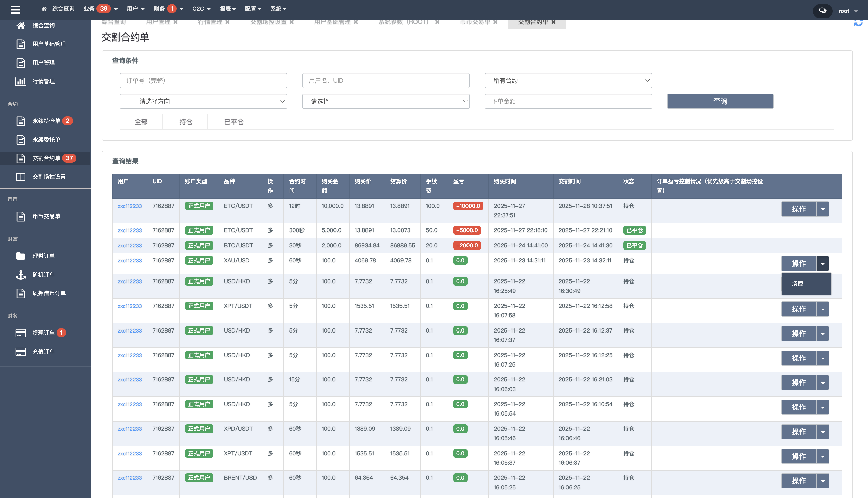Expand the 所有合约 dropdown
868x498 pixels.
tap(568, 81)
